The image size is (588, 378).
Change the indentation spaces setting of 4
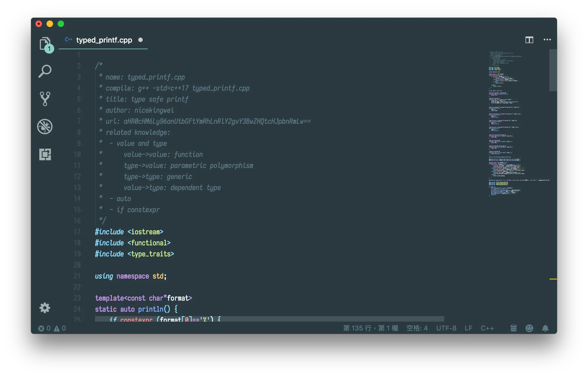pos(417,328)
